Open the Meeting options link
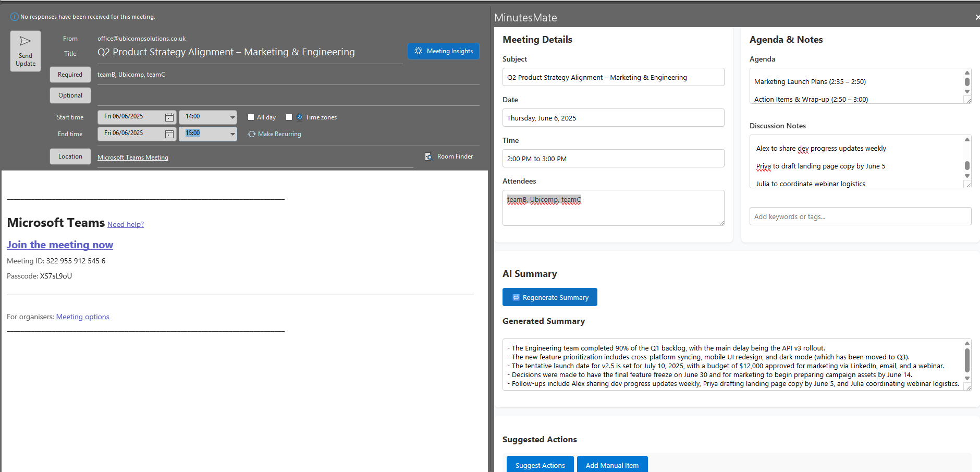The width and height of the screenshot is (980, 472). tap(83, 317)
